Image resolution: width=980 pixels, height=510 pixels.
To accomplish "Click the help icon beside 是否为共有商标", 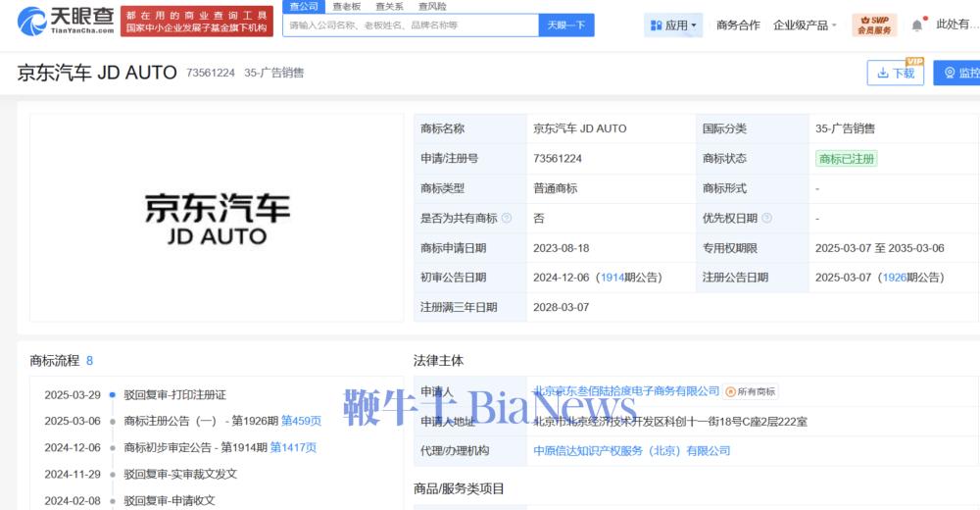I will (x=506, y=218).
